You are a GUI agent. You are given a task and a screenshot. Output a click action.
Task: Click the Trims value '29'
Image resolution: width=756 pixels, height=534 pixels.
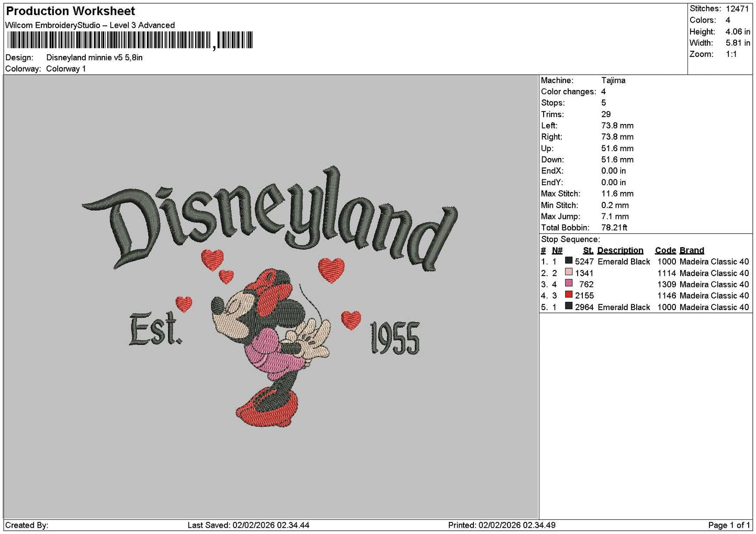click(x=606, y=115)
